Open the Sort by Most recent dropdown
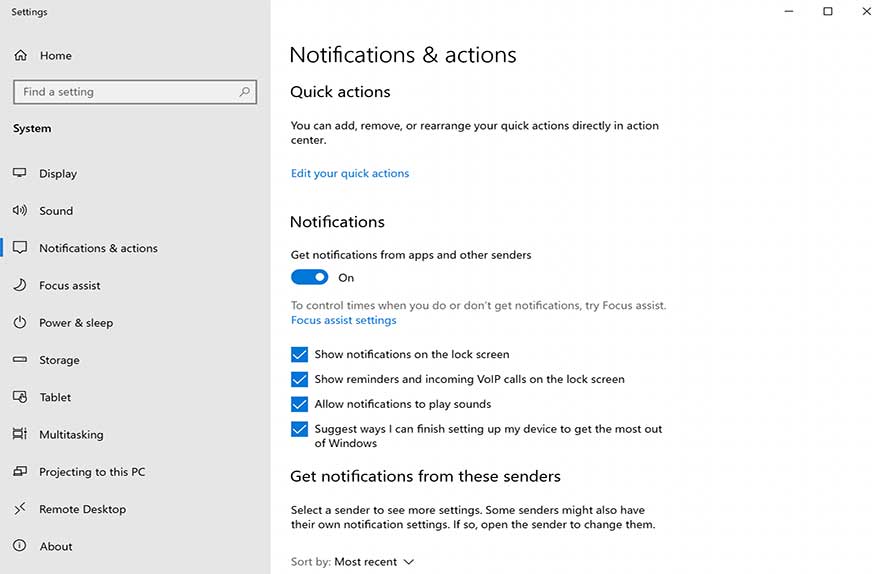This screenshot has width=883, height=574. 353,562
